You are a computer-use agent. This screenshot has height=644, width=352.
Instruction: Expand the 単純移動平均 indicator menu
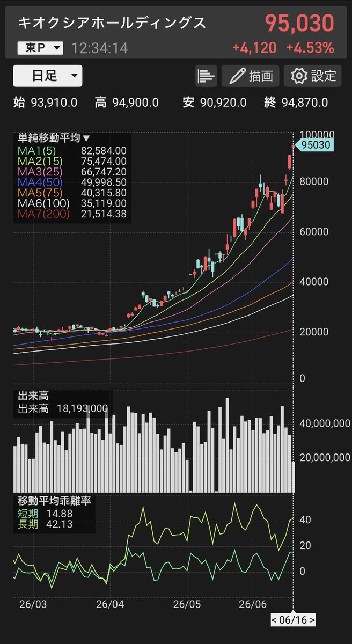point(54,139)
